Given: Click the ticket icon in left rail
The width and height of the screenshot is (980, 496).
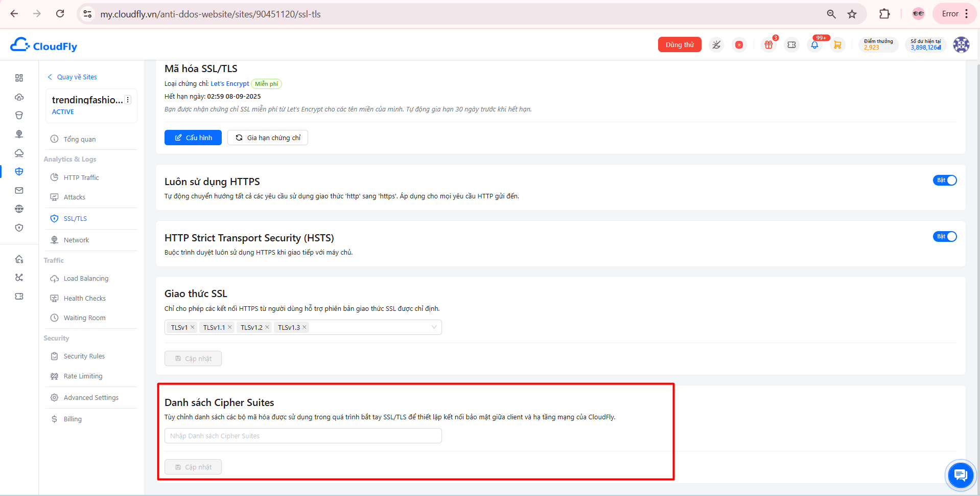Looking at the screenshot, I should tap(19, 297).
